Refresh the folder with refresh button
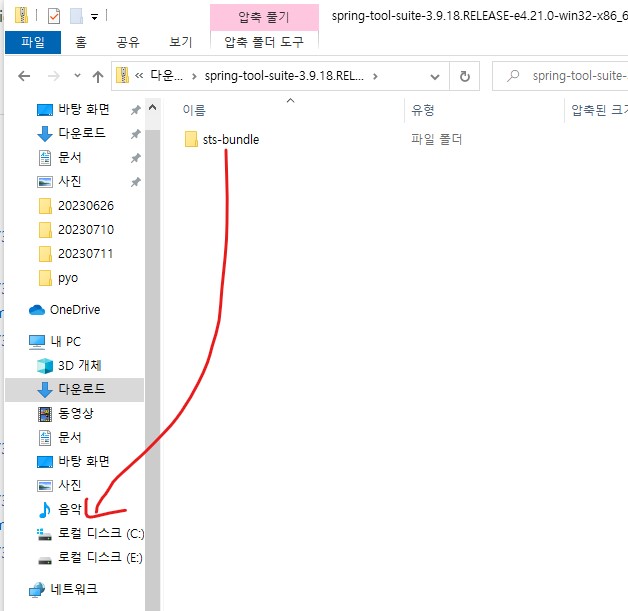The image size is (628, 611). click(x=465, y=76)
